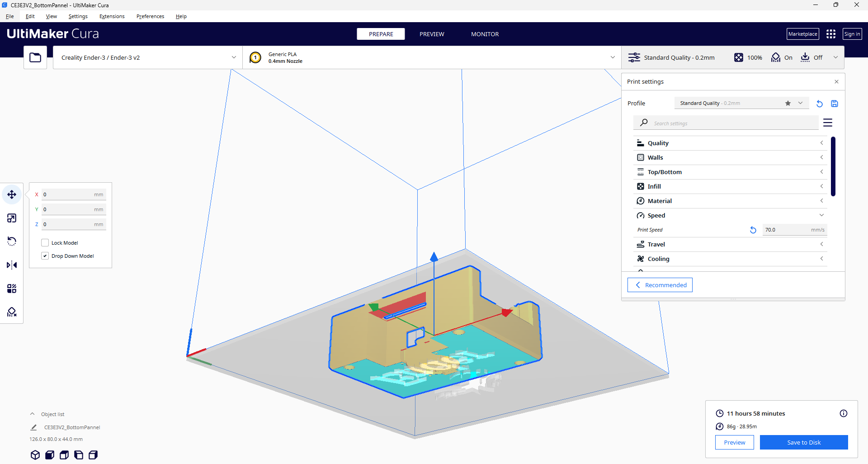The height and width of the screenshot is (464, 868).
Task: Select the Scale tool in left toolbar
Action: pyautogui.click(x=12, y=218)
